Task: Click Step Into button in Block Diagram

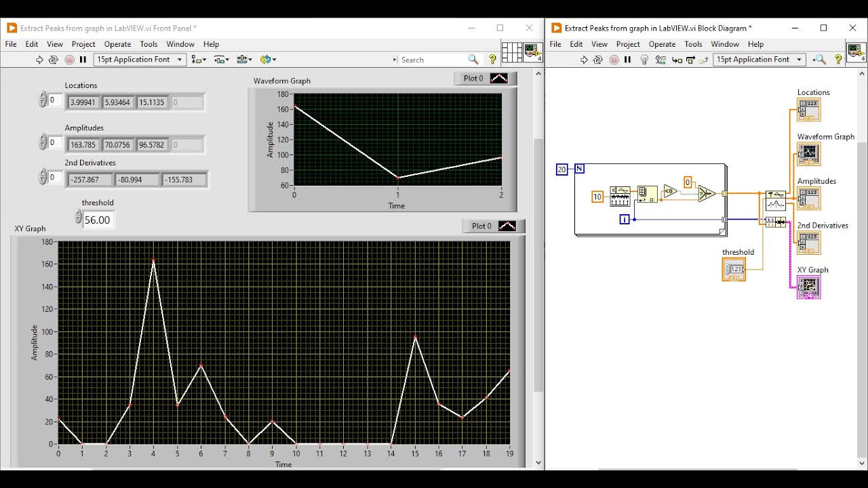Action: [677, 60]
